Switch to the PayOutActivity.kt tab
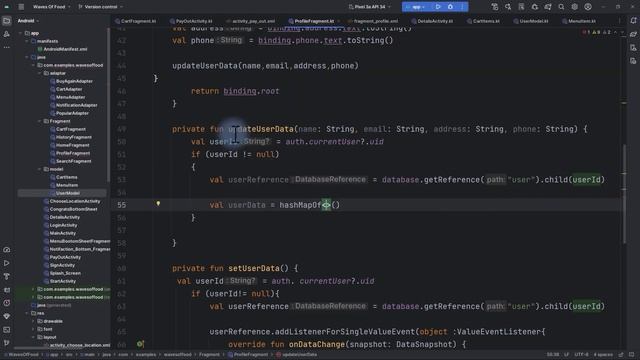The image size is (640, 360). (x=191, y=21)
